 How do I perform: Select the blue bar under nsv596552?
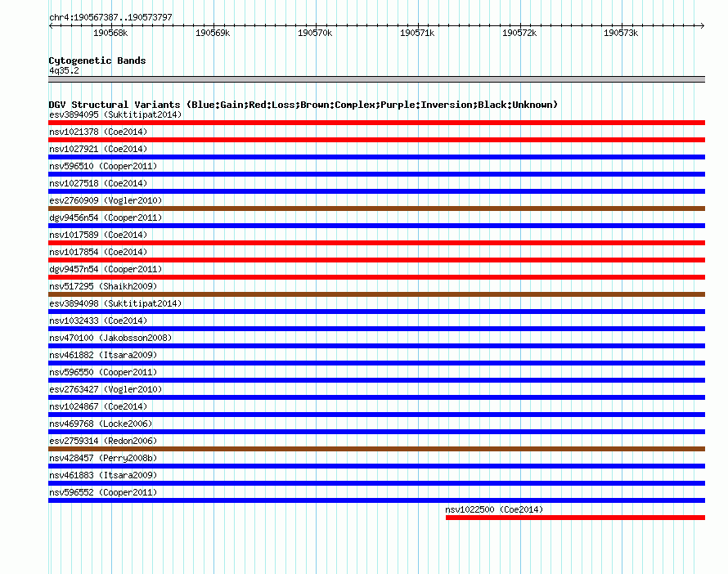tap(376, 500)
